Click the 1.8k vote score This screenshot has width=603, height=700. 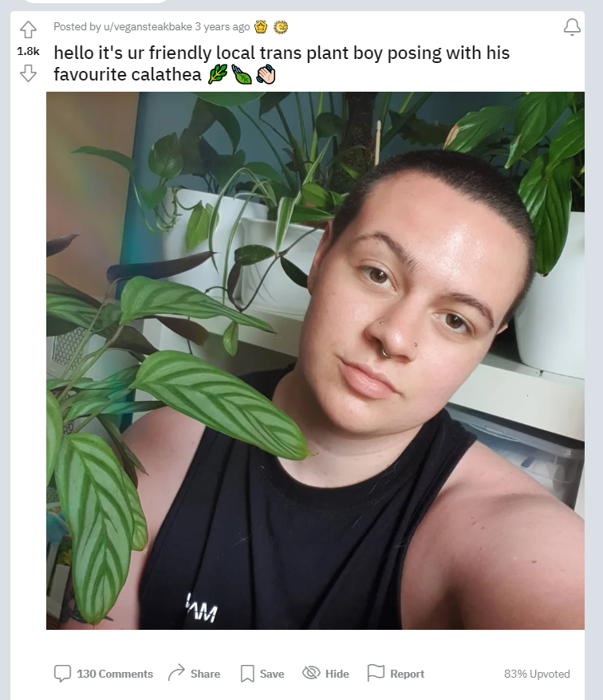(x=28, y=51)
